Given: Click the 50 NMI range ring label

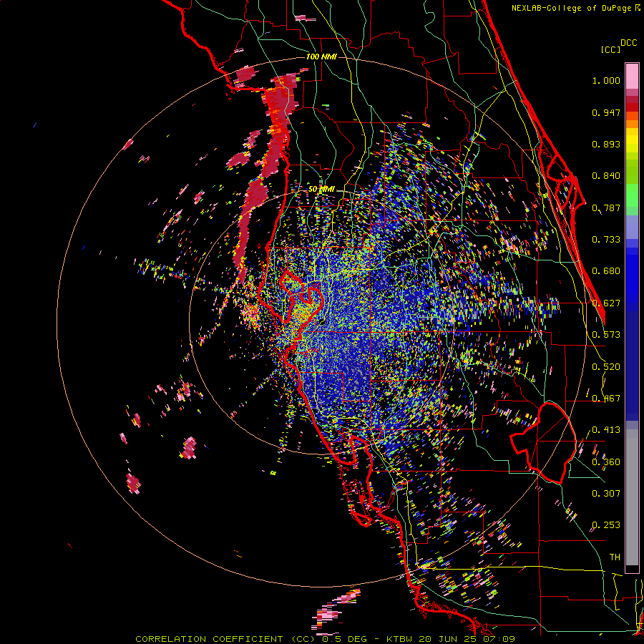Looking at the screenshot, I should 321,190.
